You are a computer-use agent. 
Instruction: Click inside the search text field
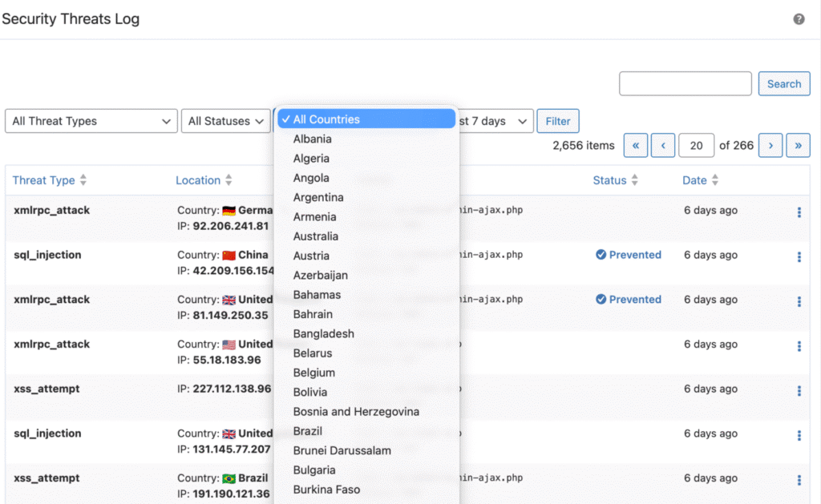pos(685,83)
